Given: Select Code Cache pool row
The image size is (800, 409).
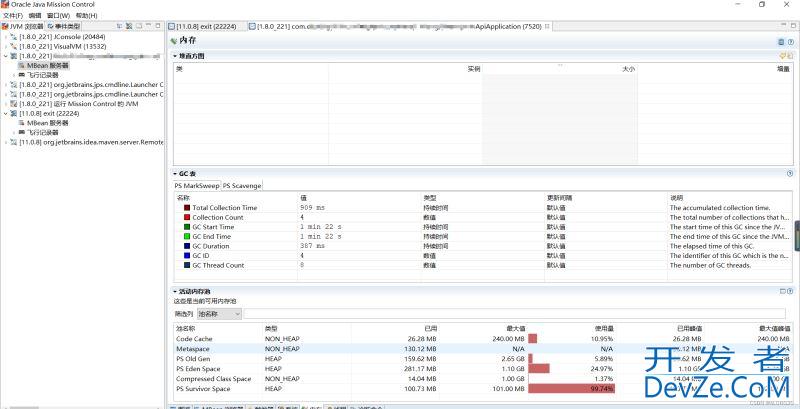Looking at the screenshot, I should [x=483, y=339].
